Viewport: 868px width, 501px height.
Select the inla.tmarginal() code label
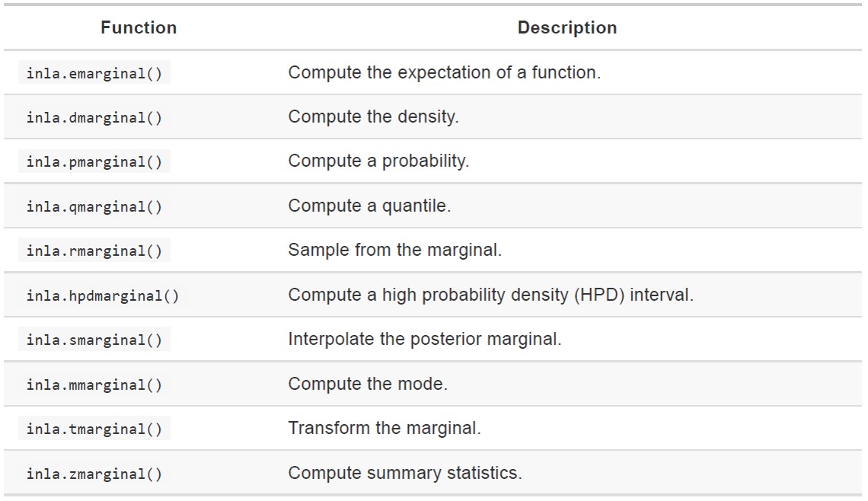pos(94,429)
